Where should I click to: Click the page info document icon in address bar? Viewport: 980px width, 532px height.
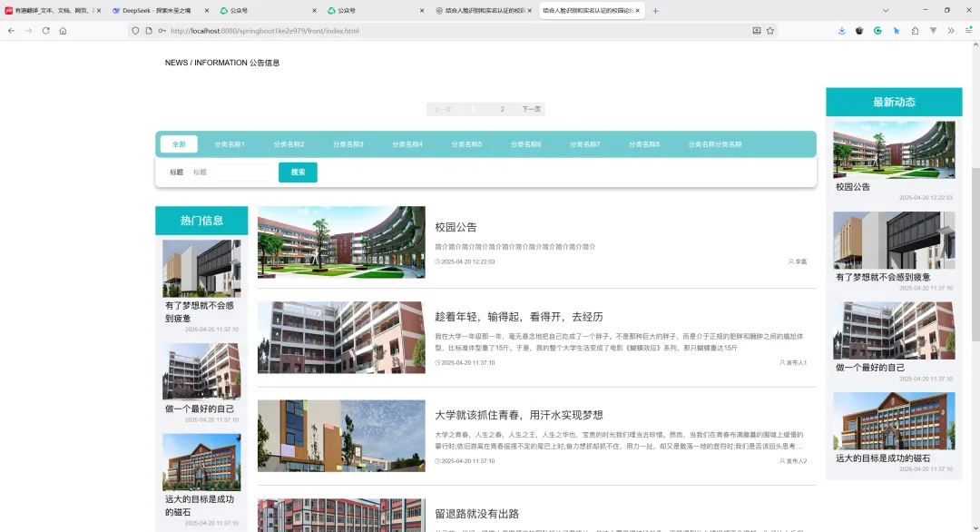point(149,31)
